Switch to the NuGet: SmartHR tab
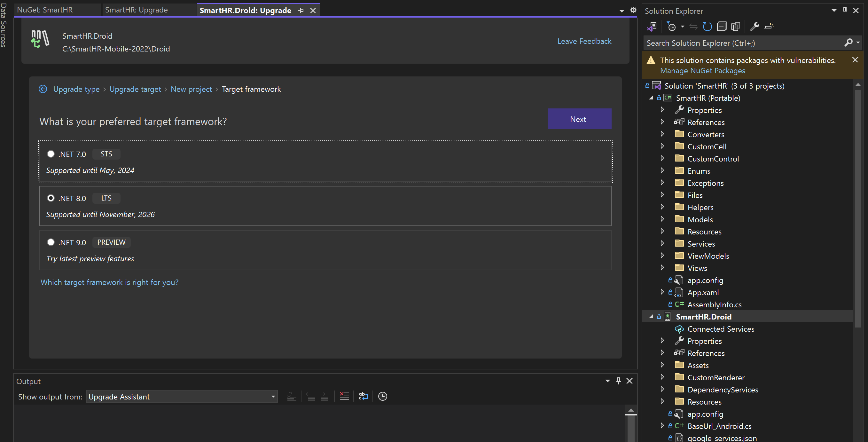Image resolution: width=868 pixels, height=442 pixels. 45,10
